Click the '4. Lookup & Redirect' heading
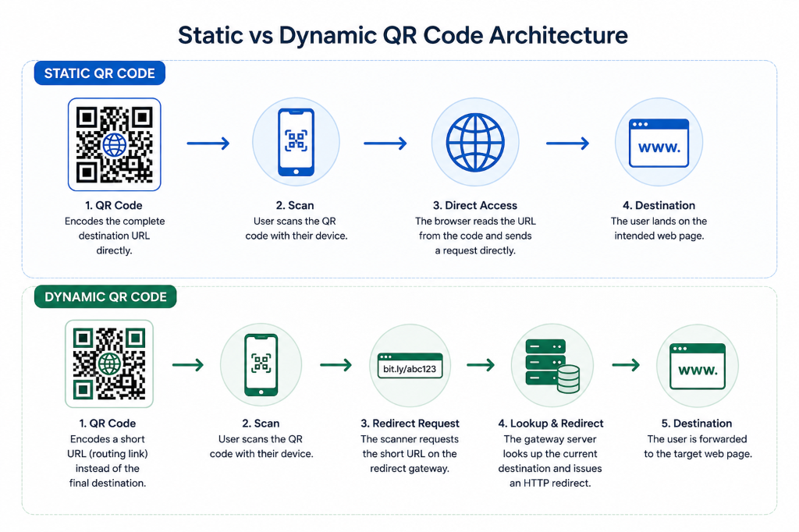This screenshot has width=799, height=532. 551,424
